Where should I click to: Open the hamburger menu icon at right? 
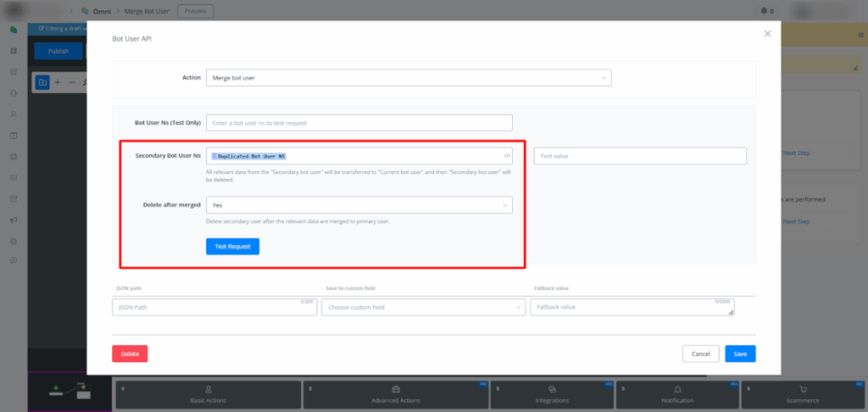(x=860, y=36)
